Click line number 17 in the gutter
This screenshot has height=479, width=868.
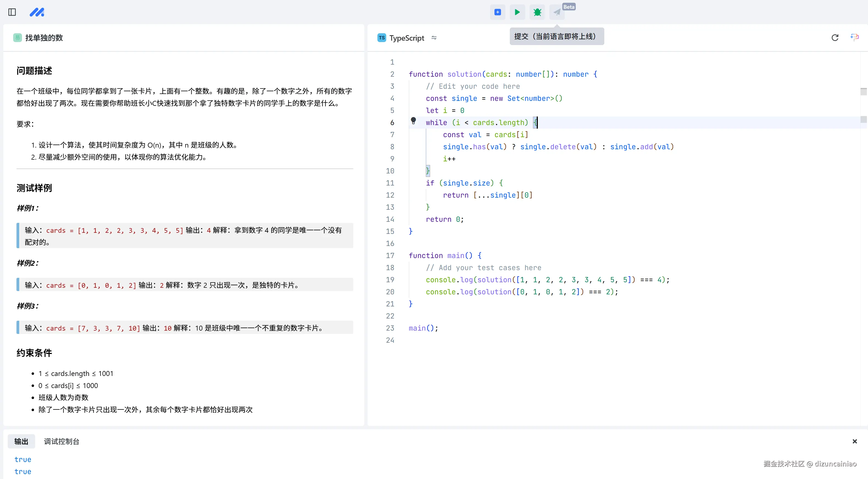(x=390, y=256)
